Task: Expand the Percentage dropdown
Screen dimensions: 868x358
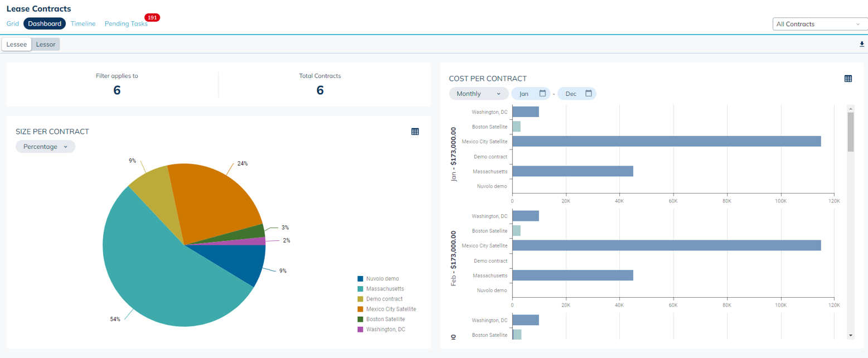Action: 45,147
